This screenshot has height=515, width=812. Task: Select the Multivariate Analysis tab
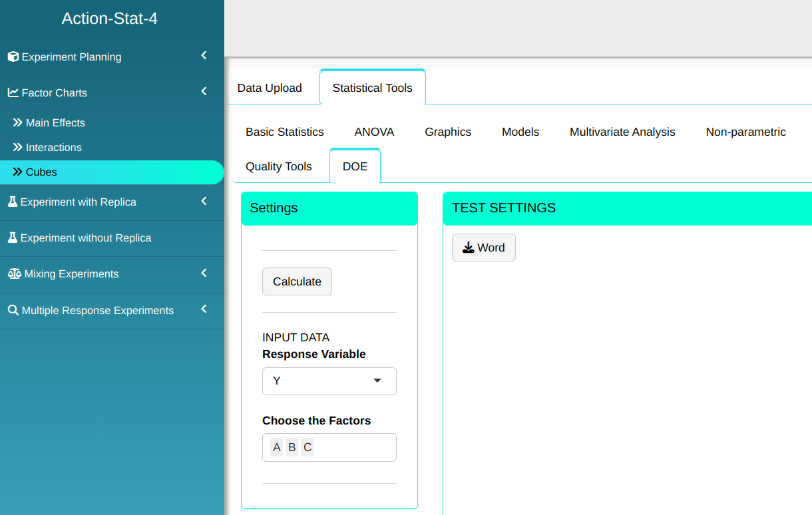click(x=622, y=132)
